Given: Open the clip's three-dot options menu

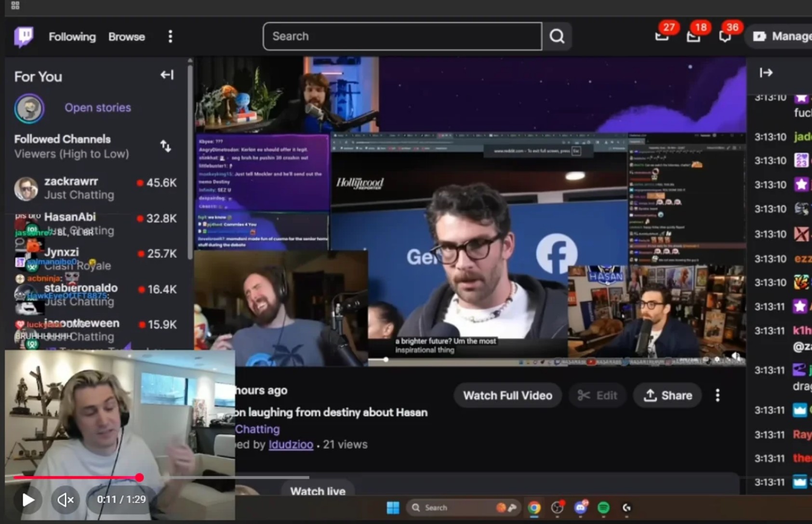Looking at the screenshot, I should point(718,395).
